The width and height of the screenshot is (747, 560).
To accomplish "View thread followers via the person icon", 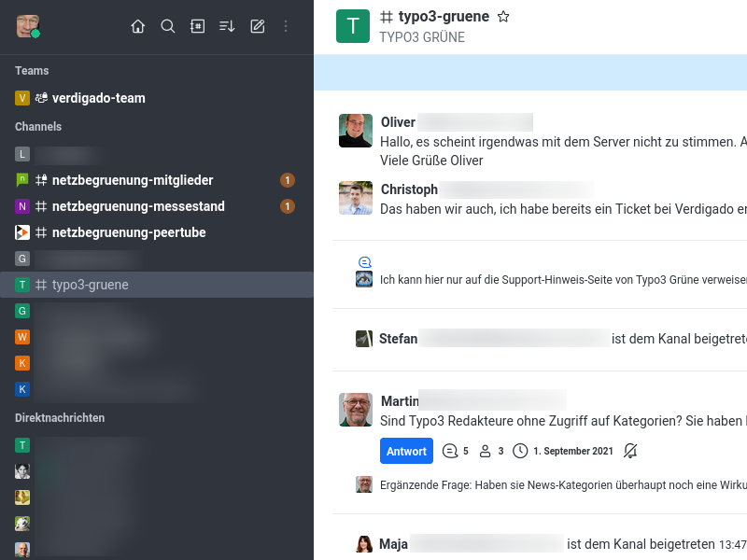I will point(485,451).
